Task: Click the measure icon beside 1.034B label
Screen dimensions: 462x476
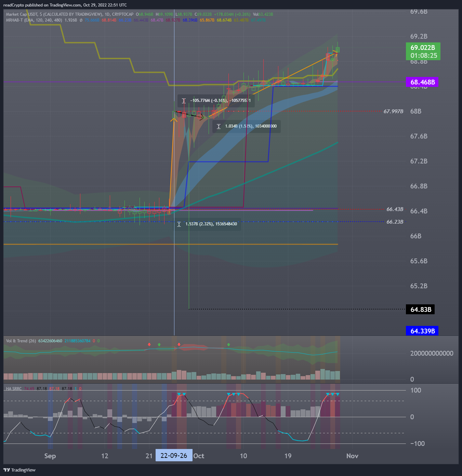Action: [x=219, y=126]
